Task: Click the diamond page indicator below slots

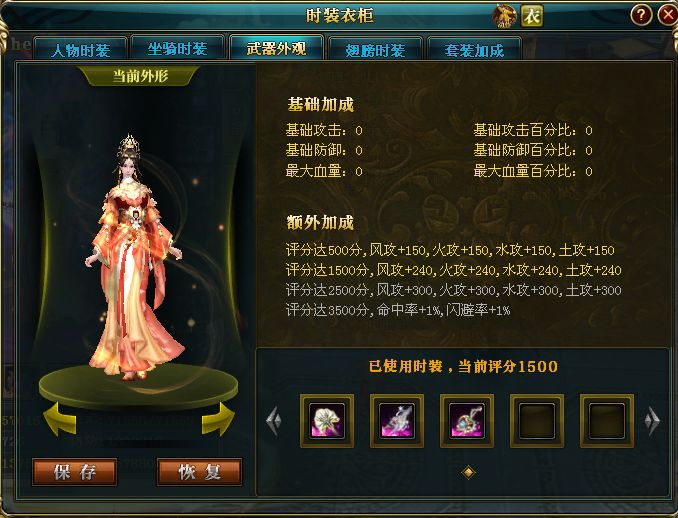Action: (468, 472)
